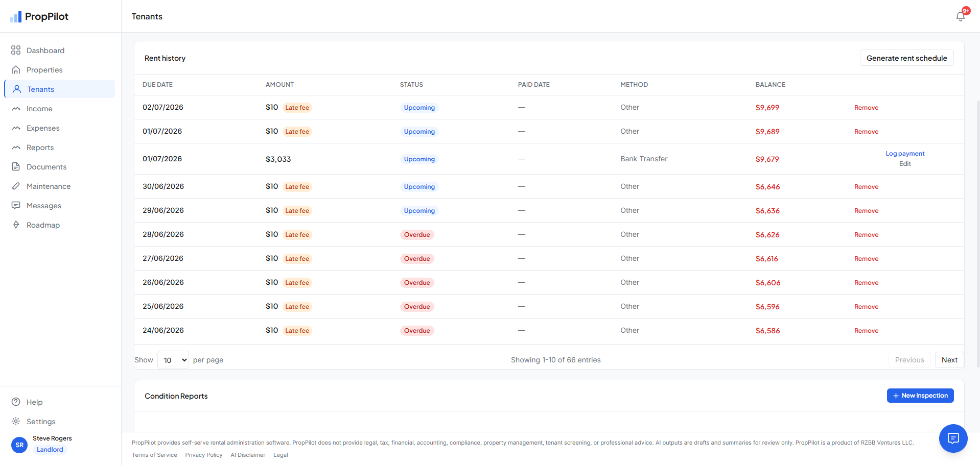Open Messages from the sidebar
This screenshot has height=465, width=980.
pos(59,205)
